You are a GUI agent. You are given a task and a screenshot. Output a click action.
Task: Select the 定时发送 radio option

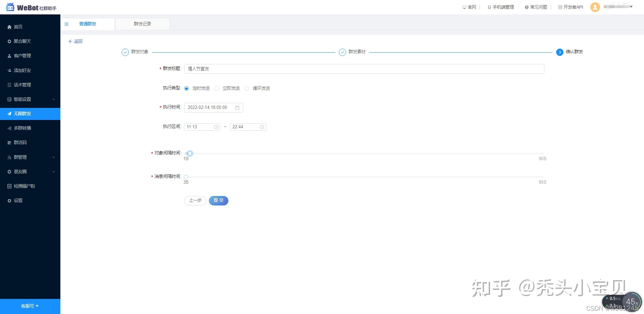click(x=186, y=88)
